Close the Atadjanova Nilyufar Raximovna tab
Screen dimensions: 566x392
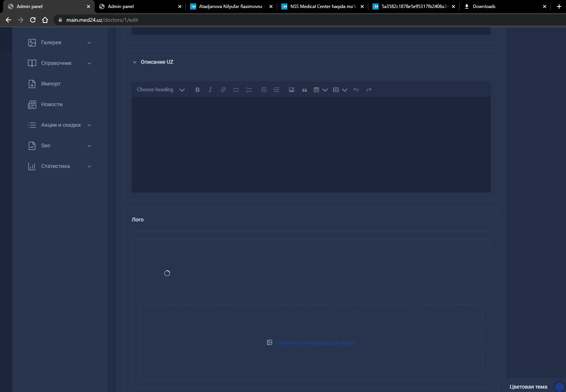click(271, 6)
